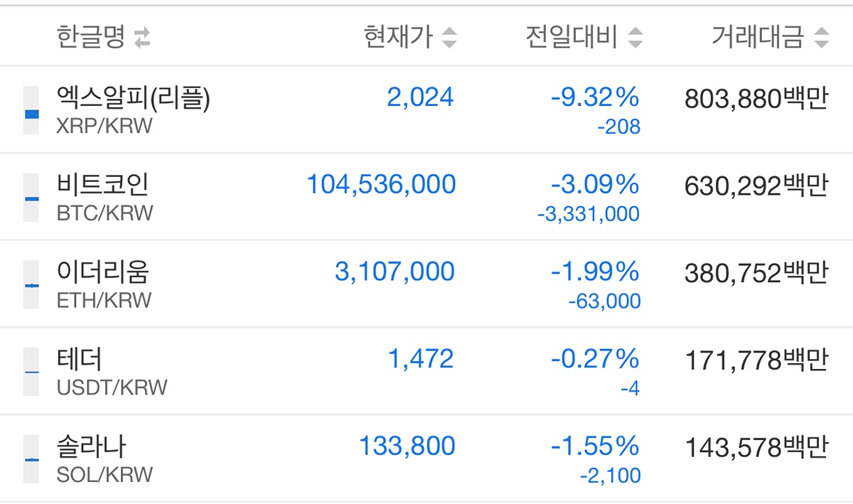Screen dimensions: 853x504
Task: Select the 테더 USDT/KRW row
Action: 426,372
